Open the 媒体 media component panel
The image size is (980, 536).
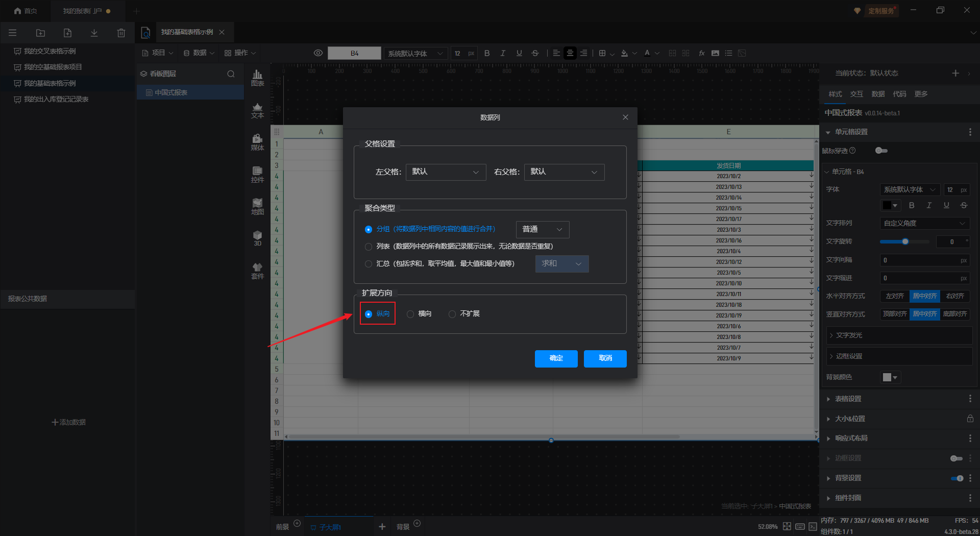tap(257, 142)
